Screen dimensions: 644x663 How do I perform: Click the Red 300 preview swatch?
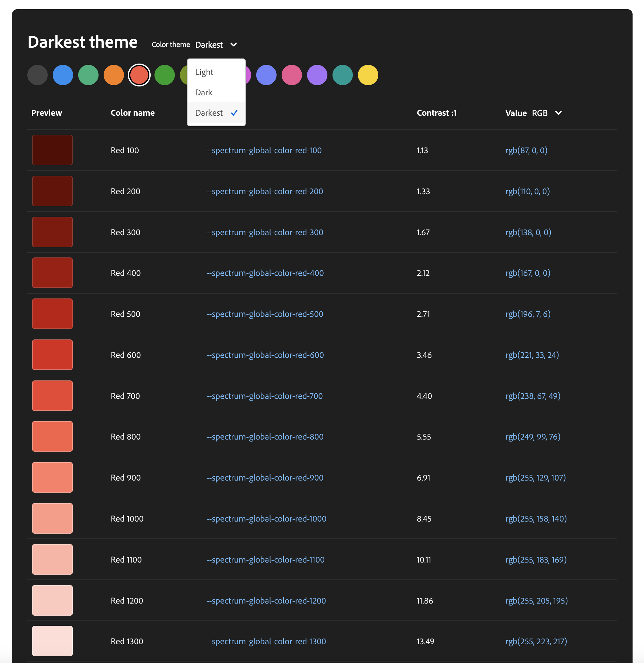click(52, 232)
